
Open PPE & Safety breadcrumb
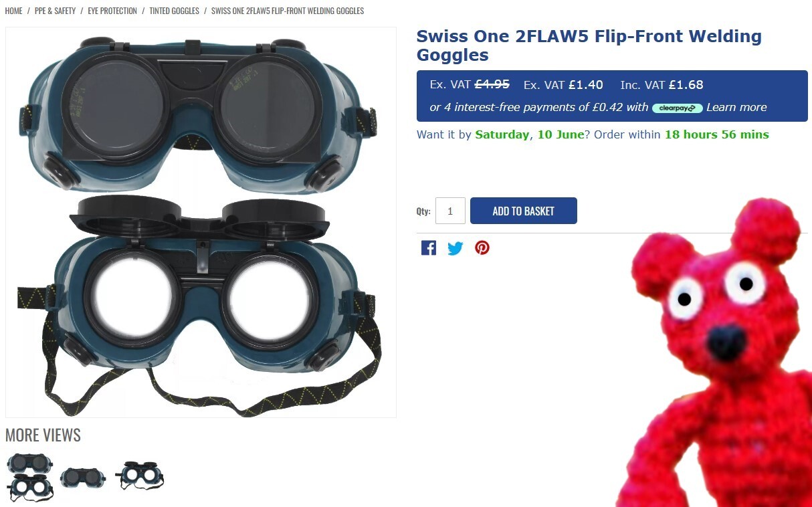click(x=55, y=11)
